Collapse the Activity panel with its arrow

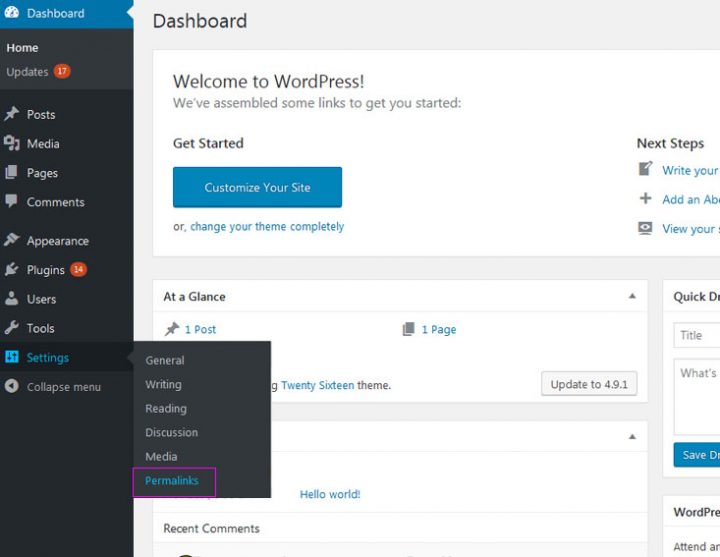point(632,437)
